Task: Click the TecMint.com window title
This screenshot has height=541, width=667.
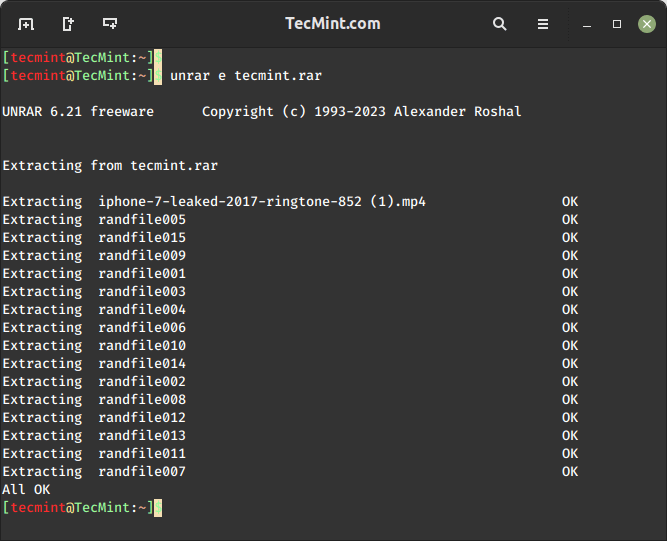Action: pyautogui.click(x=333, y=23)
